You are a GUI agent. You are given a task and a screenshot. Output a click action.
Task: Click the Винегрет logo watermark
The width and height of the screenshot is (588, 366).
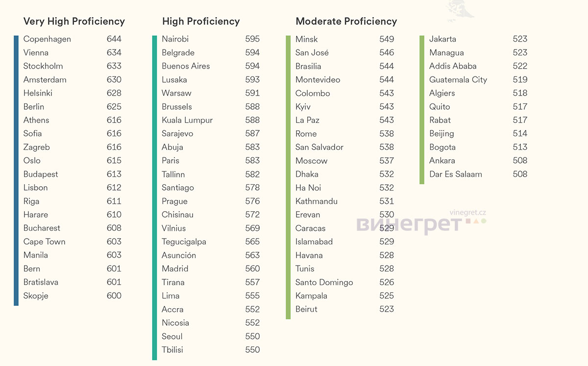(x=409, y=225)
